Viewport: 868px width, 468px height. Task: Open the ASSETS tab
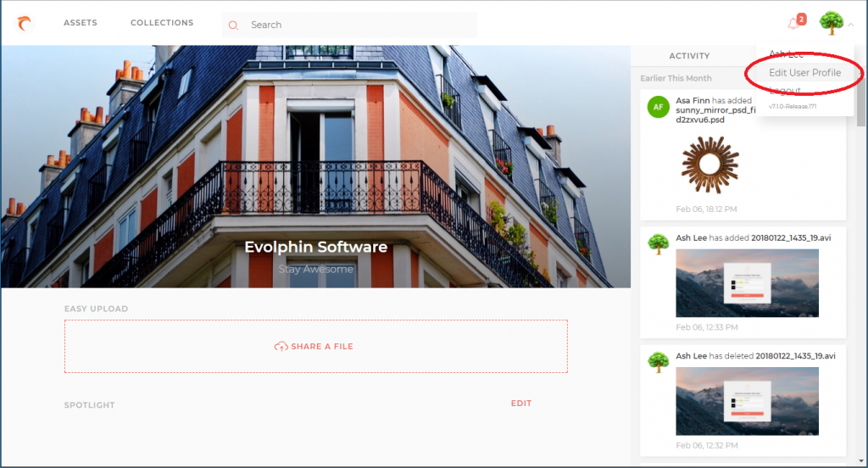81,23
